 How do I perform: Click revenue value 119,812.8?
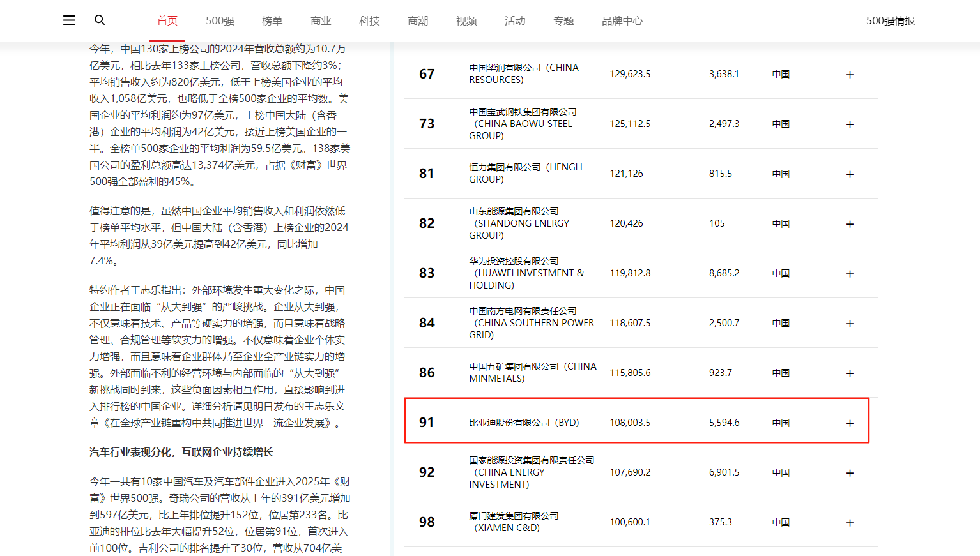pos(630,273)
